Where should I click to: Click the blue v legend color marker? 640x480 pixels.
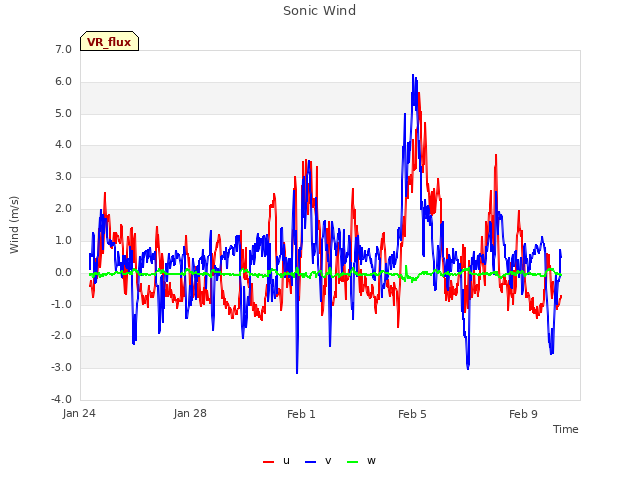tap(311, 462)
